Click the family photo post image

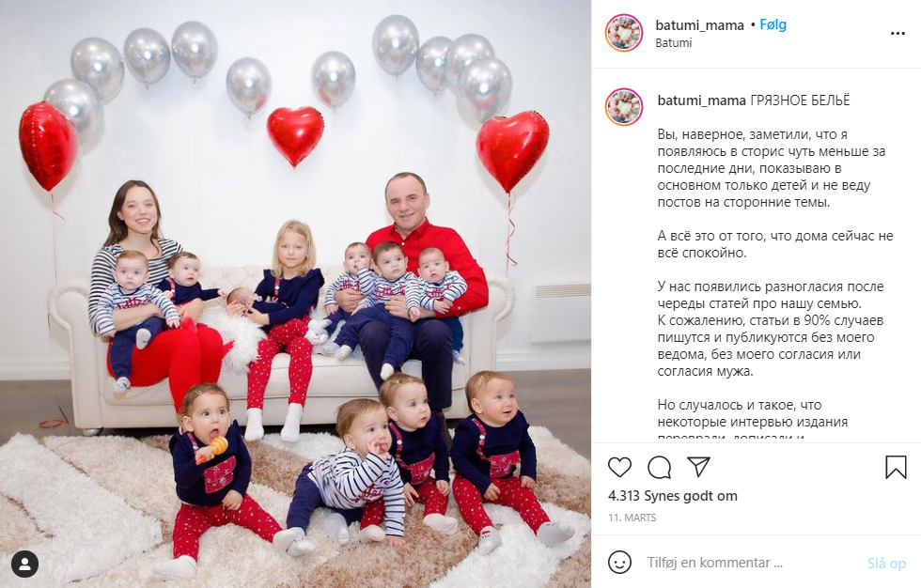[x=295, y=294]
